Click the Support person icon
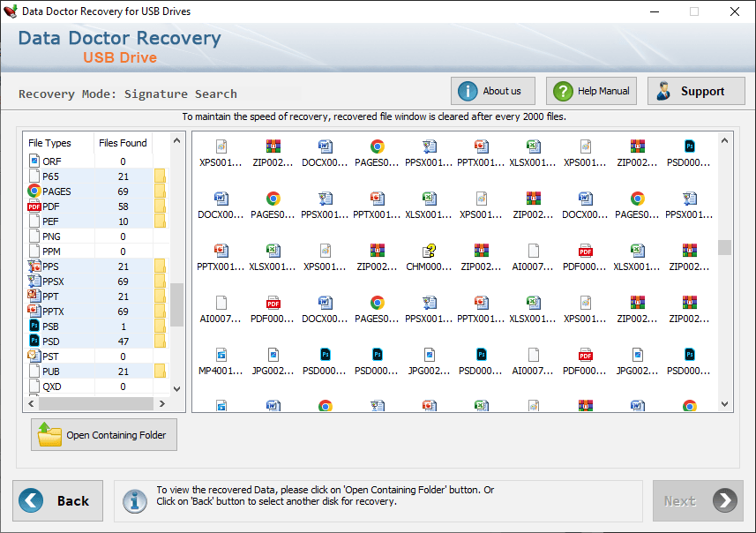Screen dimensions: 756x533 [663, 91]
